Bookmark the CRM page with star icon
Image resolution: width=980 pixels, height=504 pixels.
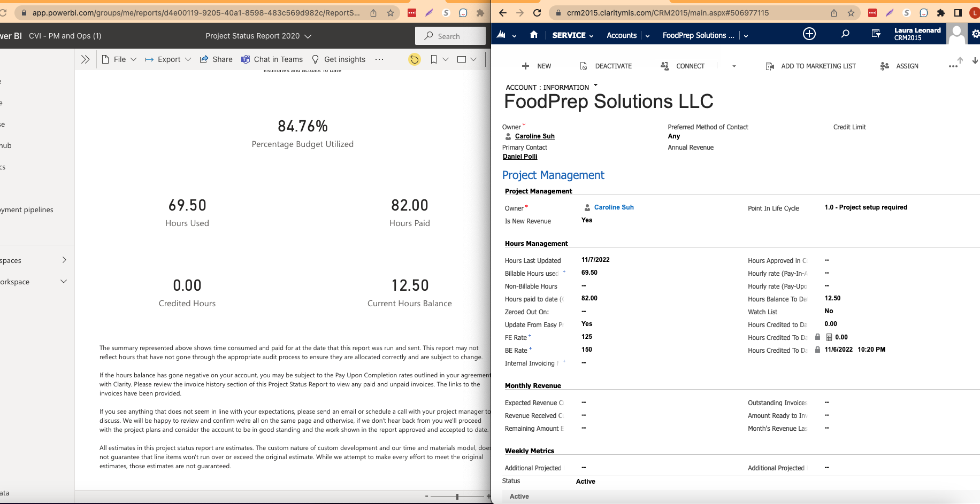click(851, 13)
